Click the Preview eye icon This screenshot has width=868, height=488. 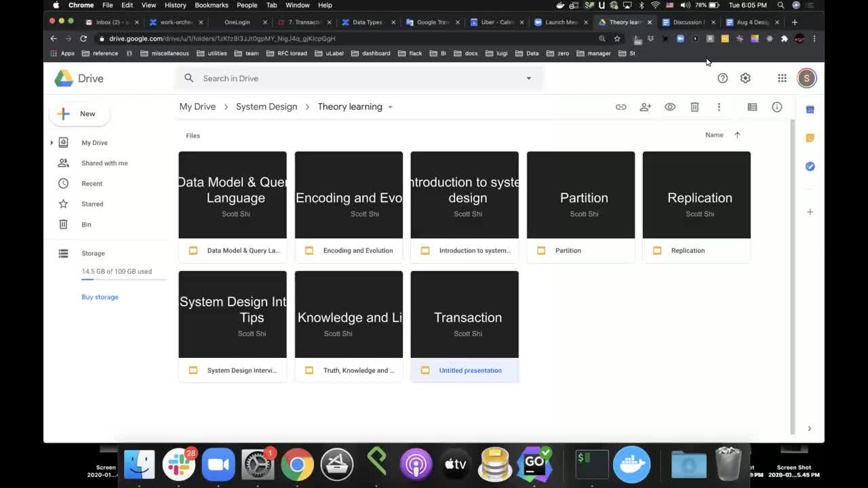point(670,107)
